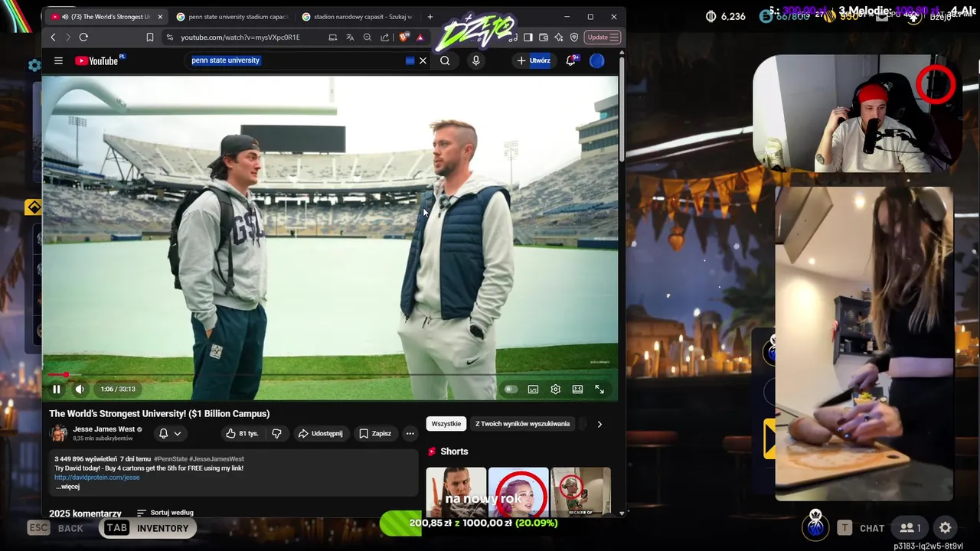Open players list icon beside CHAT
This screenshot has height=551, width=980.
910,527
